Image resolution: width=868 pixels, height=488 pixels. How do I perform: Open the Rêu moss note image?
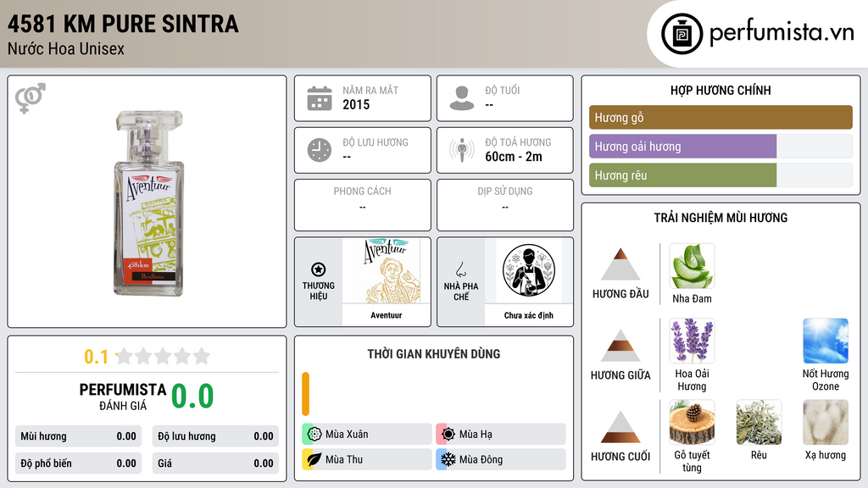(759, 422)
